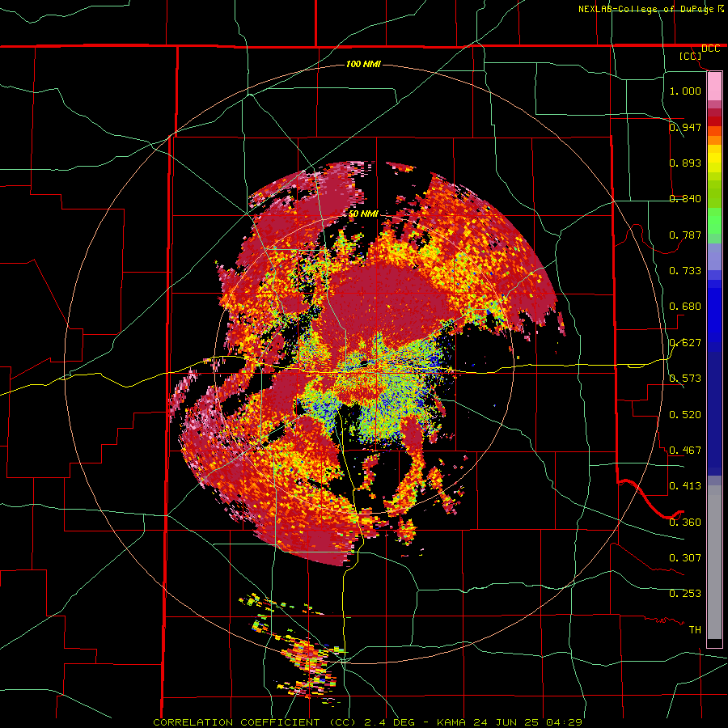
Task: Click the gray band of the color bar
Action: coord(714,562)
